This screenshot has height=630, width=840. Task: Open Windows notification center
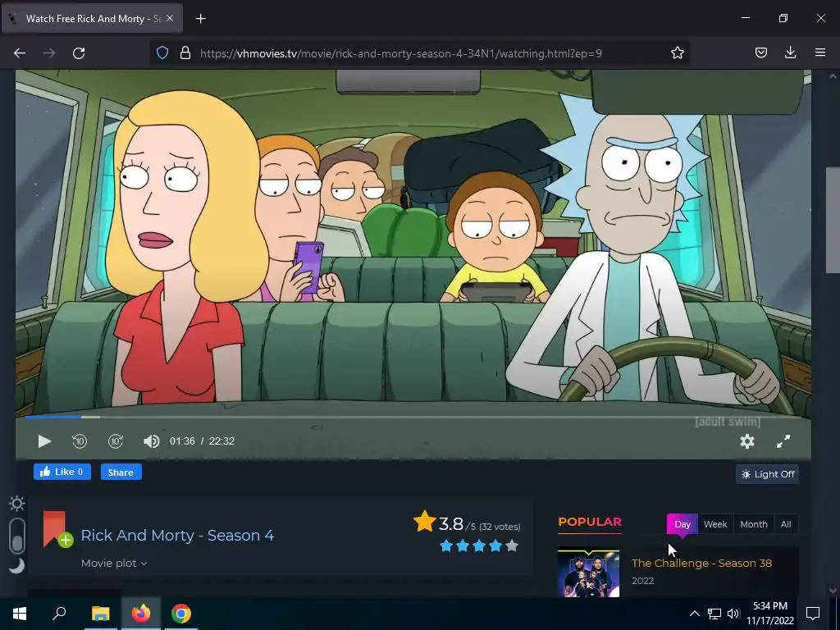813,614
